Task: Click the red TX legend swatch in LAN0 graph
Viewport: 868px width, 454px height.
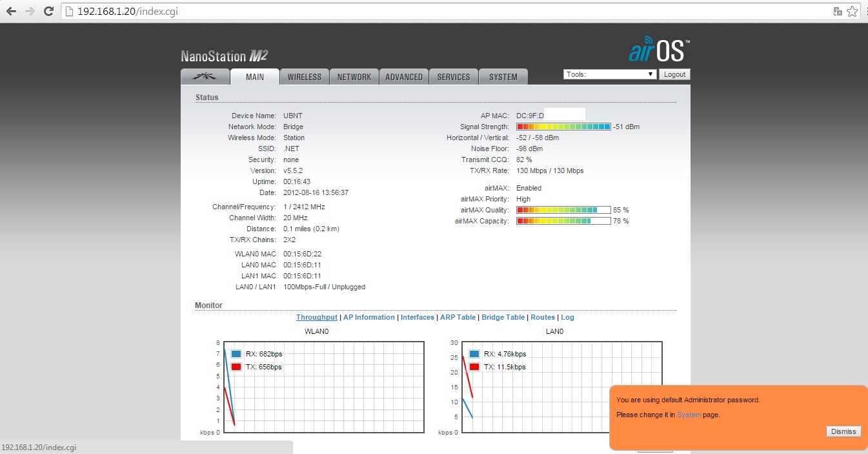Action: click(x=475, y=367)
